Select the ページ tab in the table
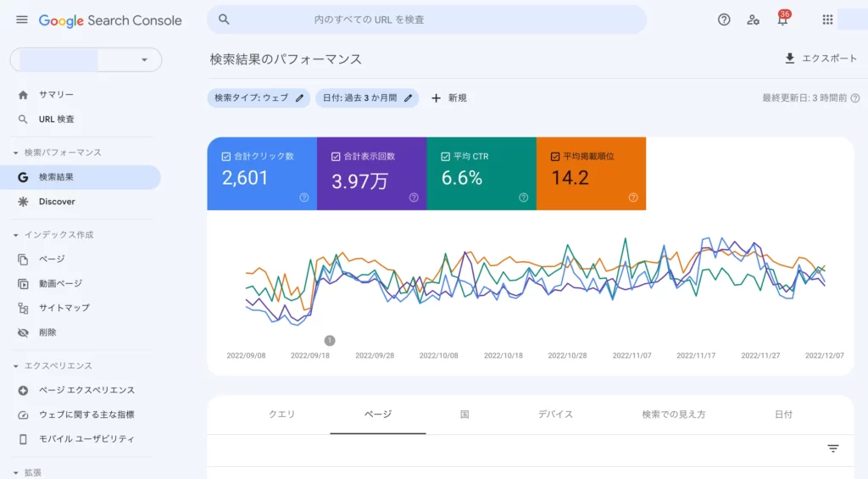 pyautogui.click(x=378, y=415)
